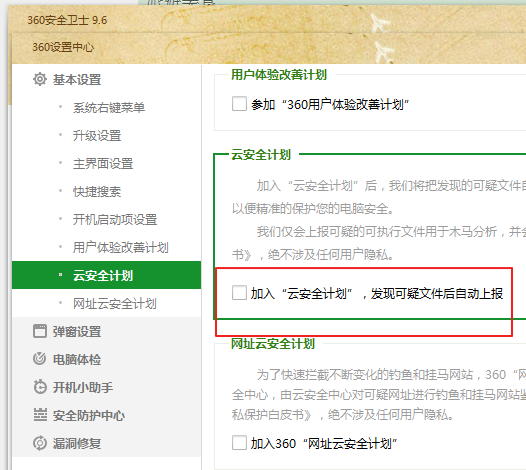526x470 pixels.
Task: Select 用户体验改善计划 in sidebar
Action: pyautogui.click(x=121, y=248)
